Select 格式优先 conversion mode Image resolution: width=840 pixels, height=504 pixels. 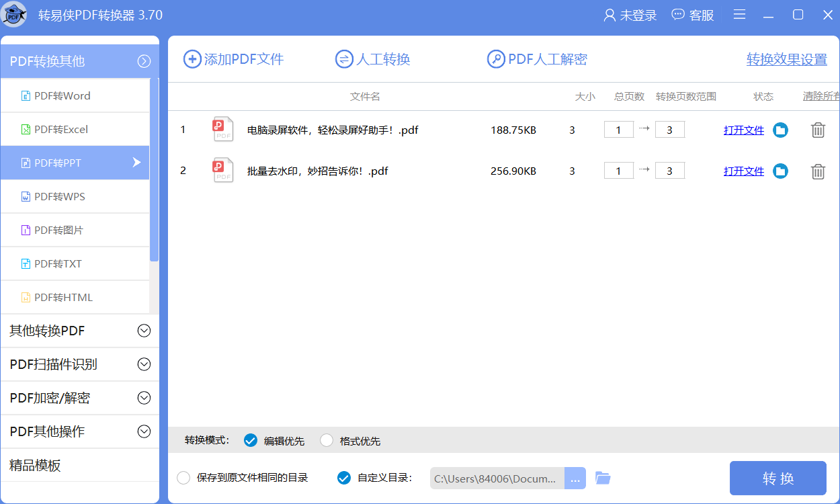tap(327, 441)
